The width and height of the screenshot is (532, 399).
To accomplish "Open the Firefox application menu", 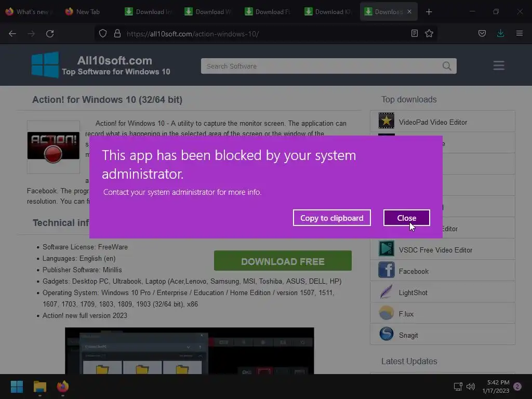I will (x=520, y=33).
